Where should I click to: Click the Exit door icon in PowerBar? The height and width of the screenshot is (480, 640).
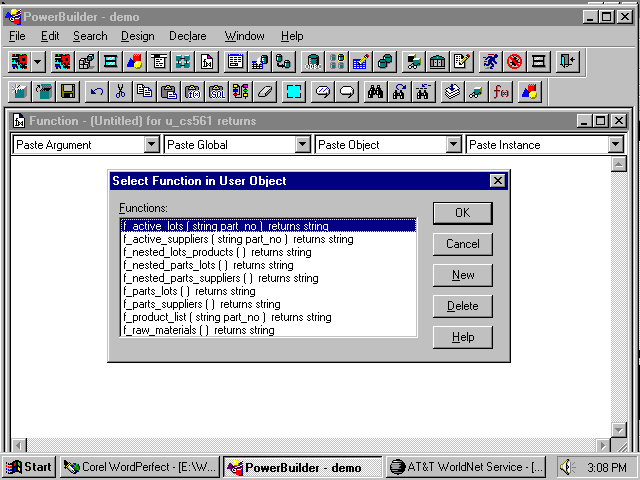click(567, 62)
